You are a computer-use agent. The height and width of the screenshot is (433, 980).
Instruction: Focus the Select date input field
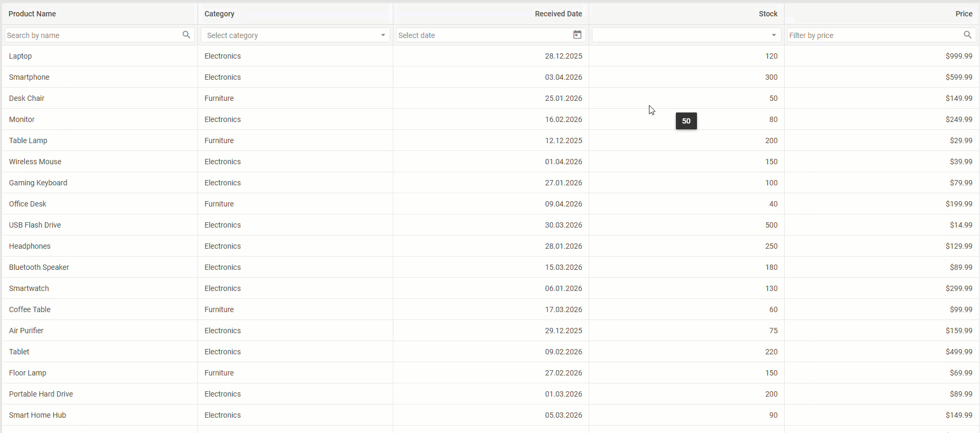pyautogui.click(x=483, y=35)
